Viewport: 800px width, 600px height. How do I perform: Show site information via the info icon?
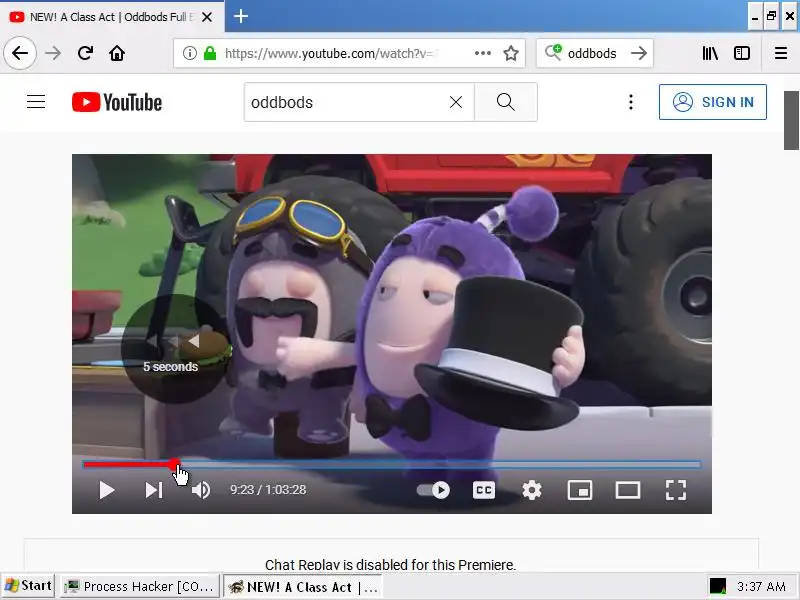point(189,53)
